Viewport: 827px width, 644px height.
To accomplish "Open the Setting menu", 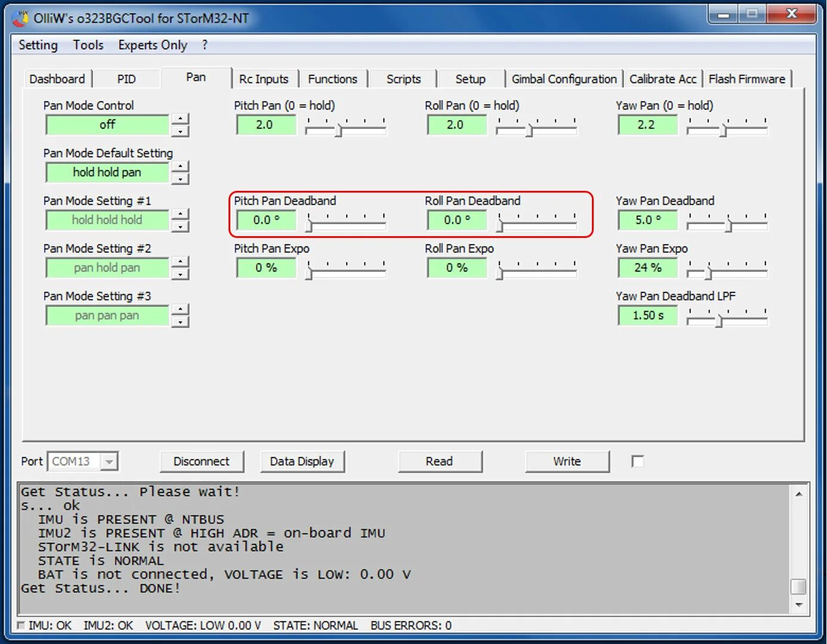I will pos(38,45).
